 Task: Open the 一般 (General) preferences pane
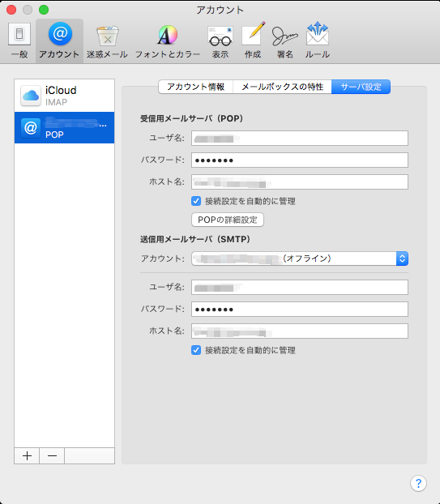pos(19,41)
